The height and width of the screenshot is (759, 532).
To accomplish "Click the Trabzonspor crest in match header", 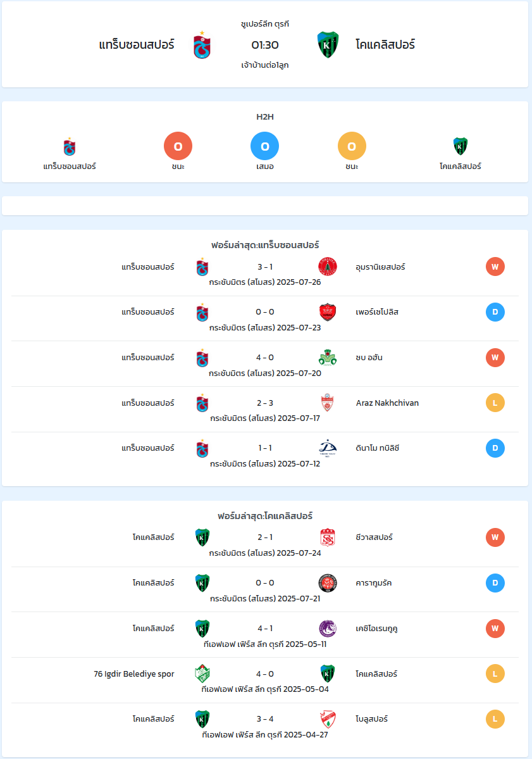I will point(202,45).
